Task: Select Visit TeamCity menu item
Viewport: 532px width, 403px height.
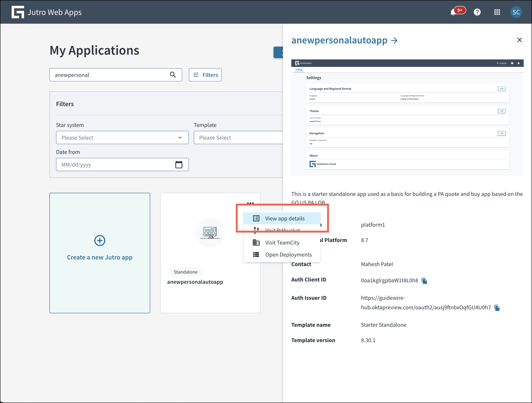Action: (282, 242)
